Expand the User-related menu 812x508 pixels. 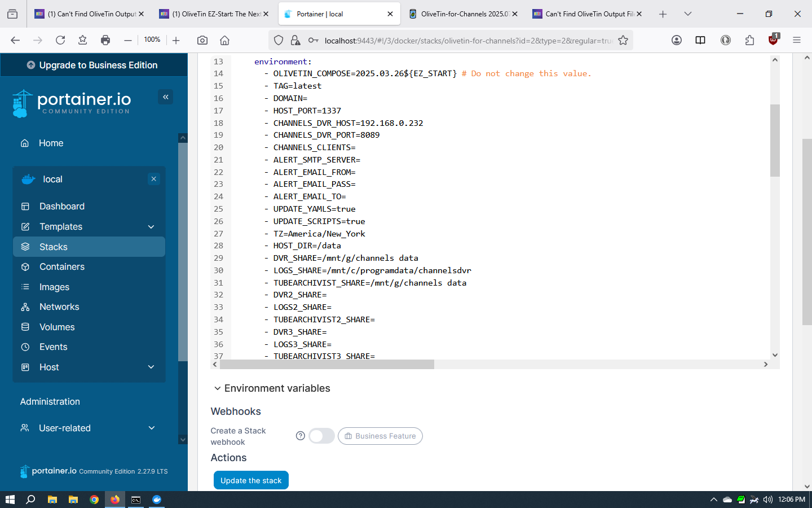tap(151, 428)
